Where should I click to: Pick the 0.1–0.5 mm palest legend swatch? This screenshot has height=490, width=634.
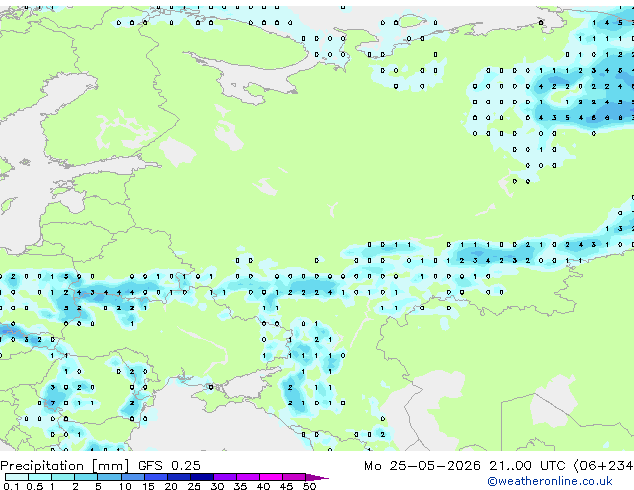pyautogui.click(x=17, y=477)
